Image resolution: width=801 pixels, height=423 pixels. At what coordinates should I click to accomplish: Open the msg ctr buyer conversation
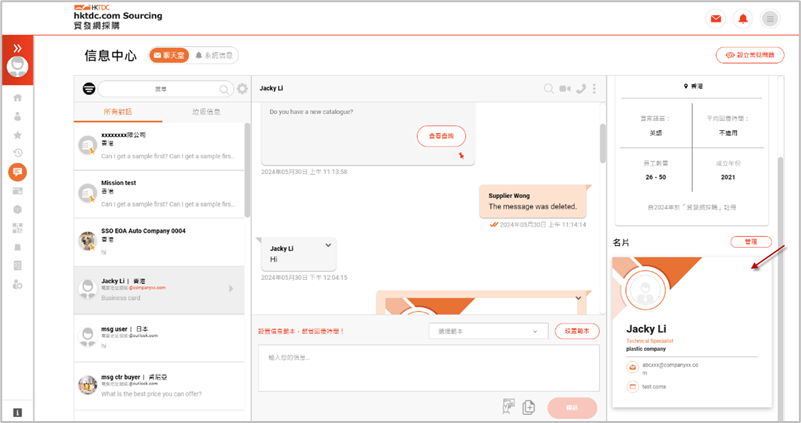[x=159, y=386]
